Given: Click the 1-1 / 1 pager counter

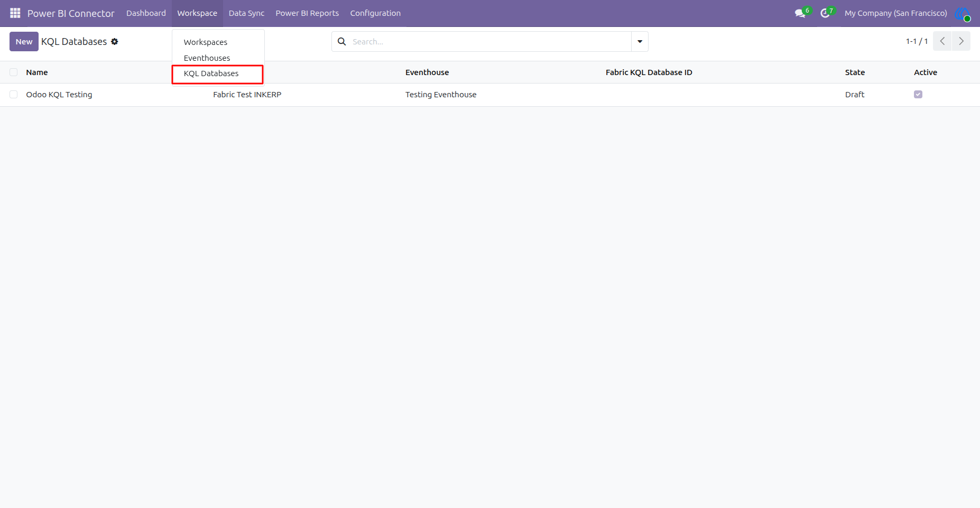Looking at the screenshot, I should tap(917, 41).
